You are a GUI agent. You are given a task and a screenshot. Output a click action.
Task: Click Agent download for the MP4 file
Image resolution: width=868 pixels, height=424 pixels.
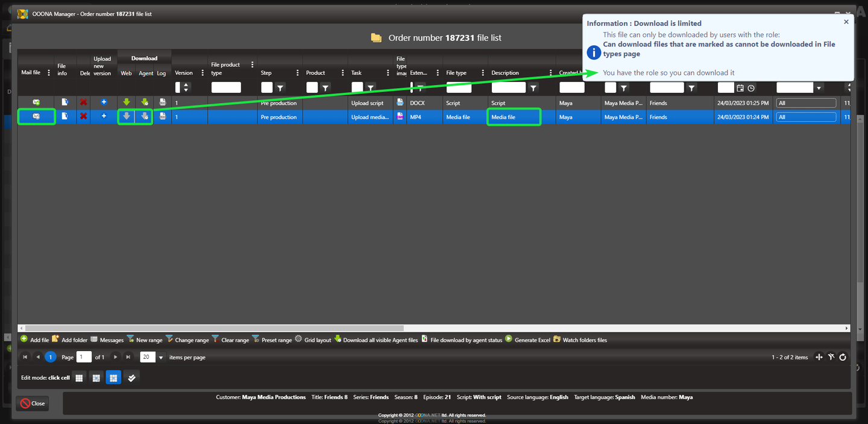[x=145, y=116]
